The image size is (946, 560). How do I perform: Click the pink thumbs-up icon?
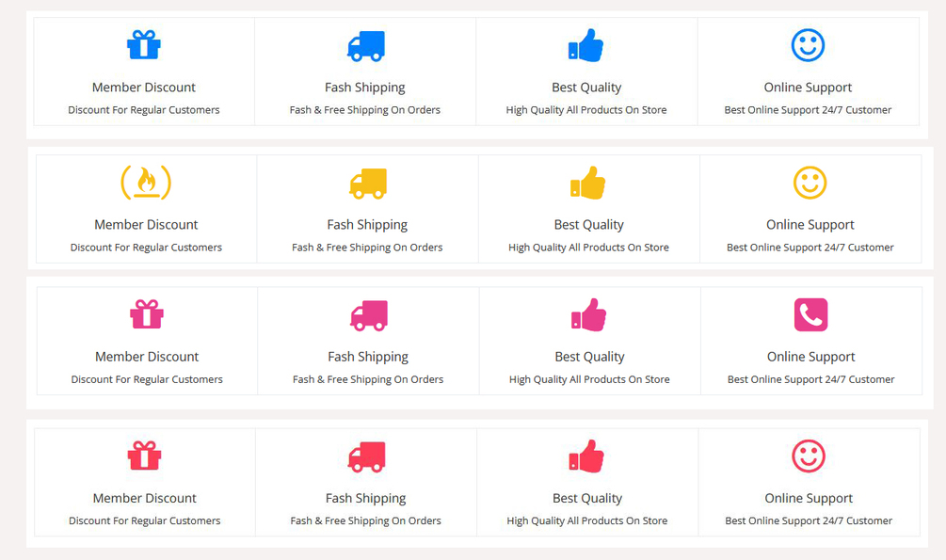pos(589,315)
